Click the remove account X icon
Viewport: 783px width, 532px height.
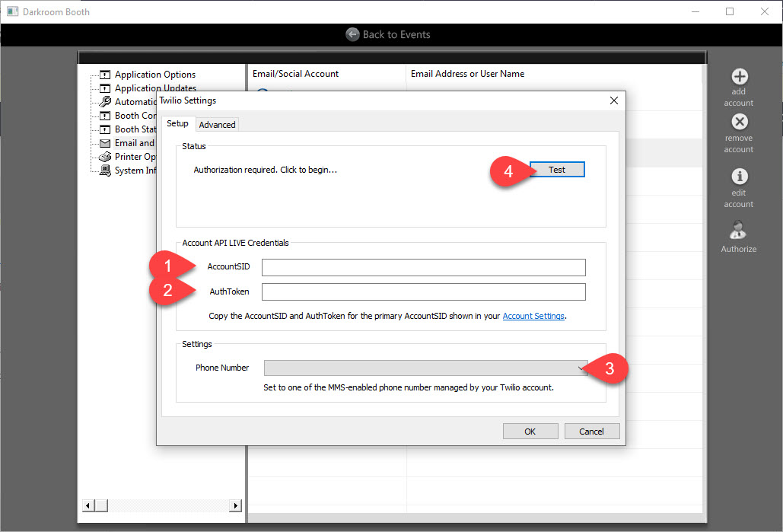coord(740,122)
